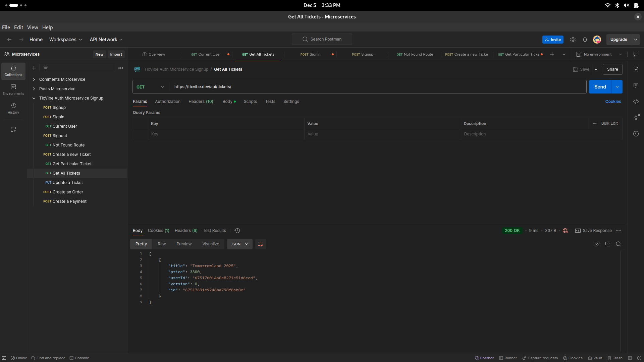This screenshot has height=362, width=644.
Task: Open the Environments sidebar panel
Action: coord(13,90)
